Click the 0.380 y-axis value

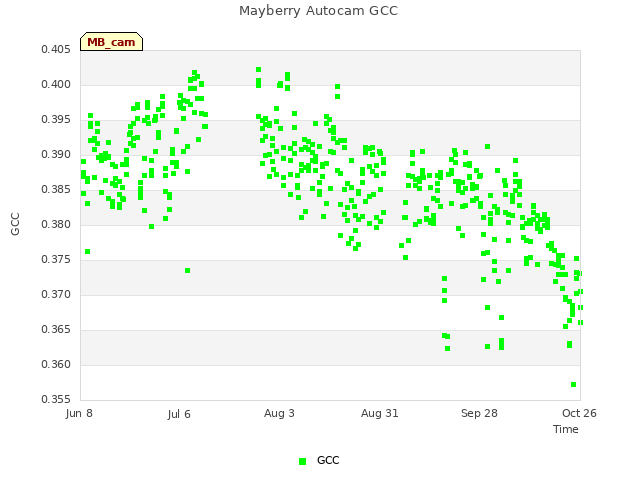click(56, 224)
